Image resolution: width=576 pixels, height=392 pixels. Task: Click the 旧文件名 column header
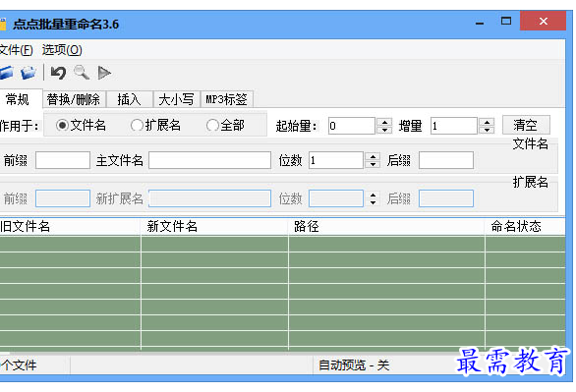[x=70, y=227]
